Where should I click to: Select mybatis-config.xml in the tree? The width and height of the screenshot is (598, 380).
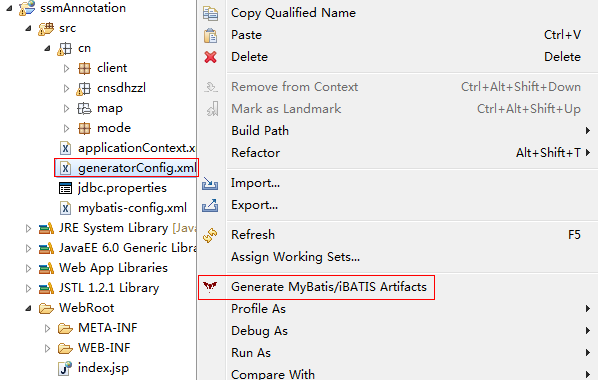click(132, 208)
